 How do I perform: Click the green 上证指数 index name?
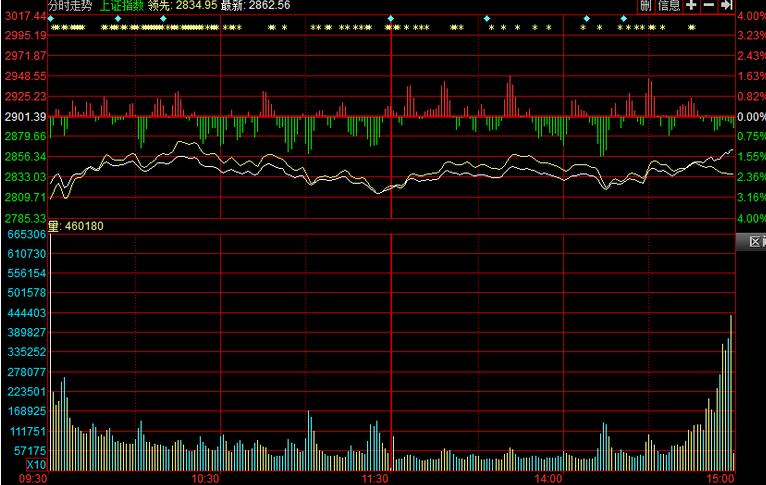[x=122, y=5]
